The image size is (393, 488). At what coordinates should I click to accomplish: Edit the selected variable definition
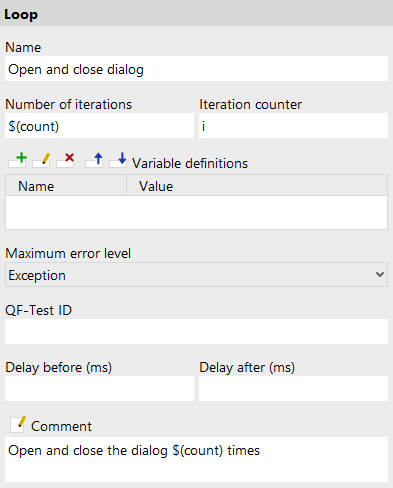point(42,160)
